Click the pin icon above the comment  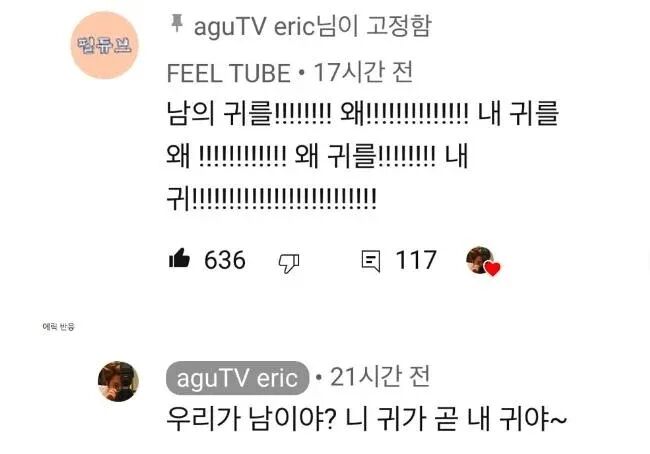click(x=177, y=23)
